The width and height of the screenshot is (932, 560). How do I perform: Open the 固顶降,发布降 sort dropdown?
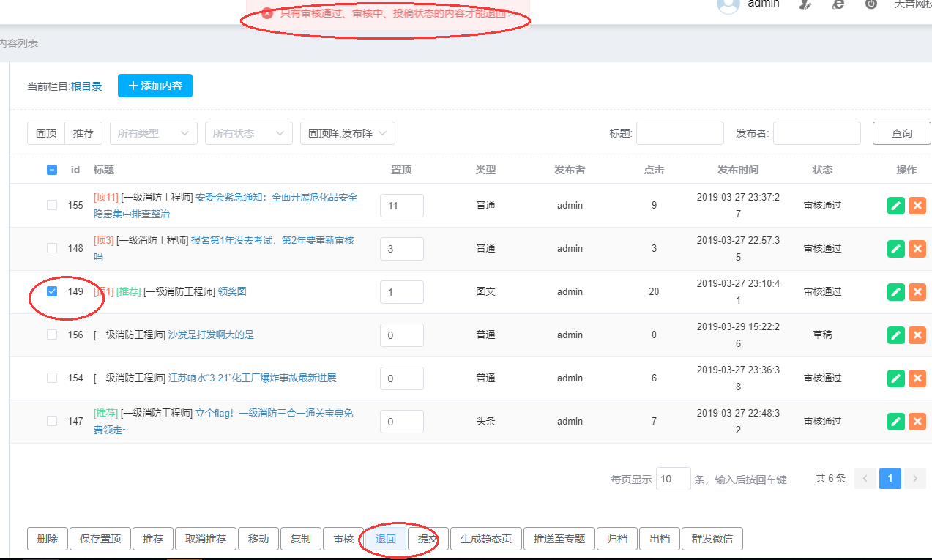(348, 133)
